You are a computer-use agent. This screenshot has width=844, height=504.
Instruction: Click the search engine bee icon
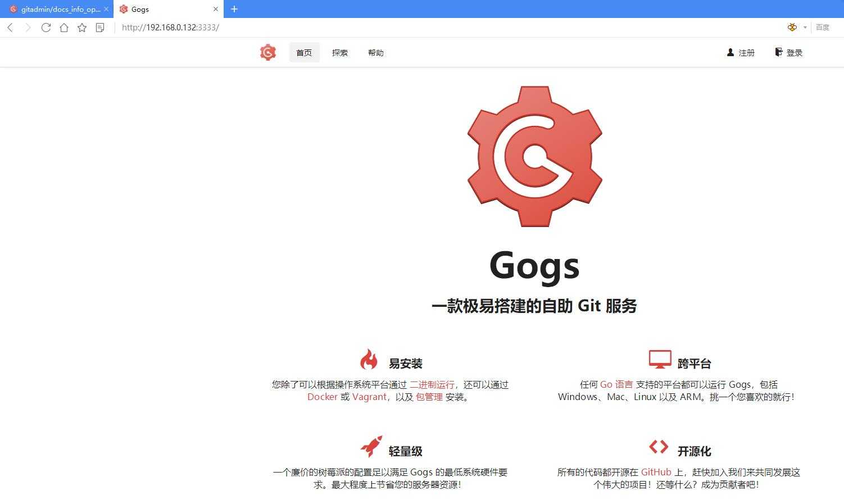(792, 27)
